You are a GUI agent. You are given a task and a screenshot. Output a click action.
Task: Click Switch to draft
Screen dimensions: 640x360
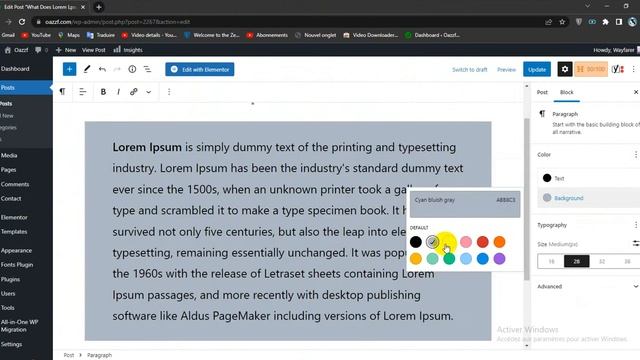coord(469,70)
